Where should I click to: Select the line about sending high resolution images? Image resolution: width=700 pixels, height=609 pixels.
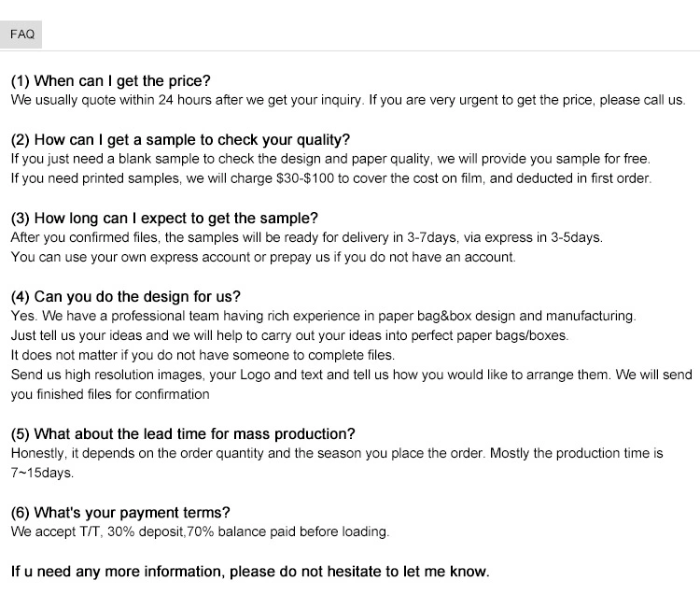point(351,375)
